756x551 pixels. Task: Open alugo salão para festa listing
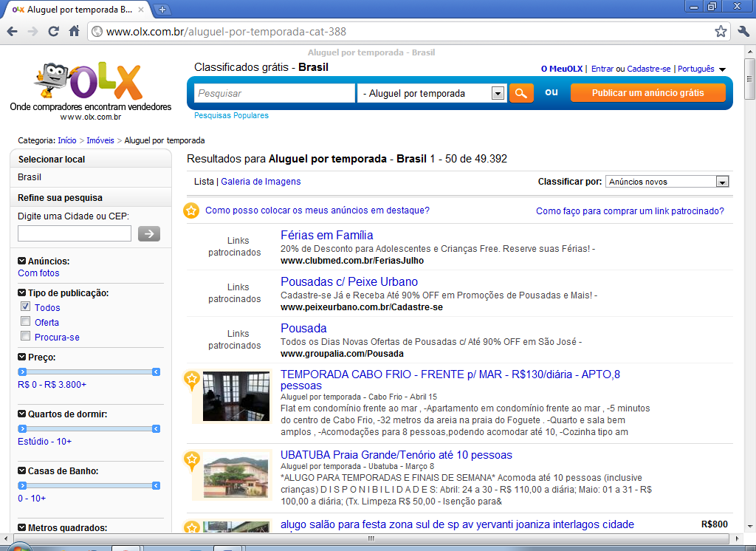pos(457,524)
